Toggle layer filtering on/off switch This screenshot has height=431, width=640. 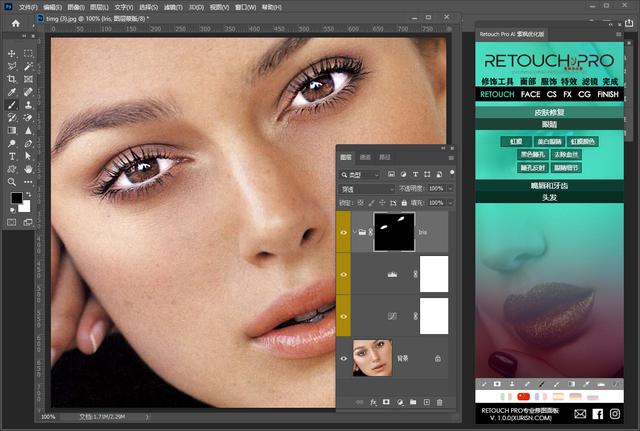click(x=452, y=173)
